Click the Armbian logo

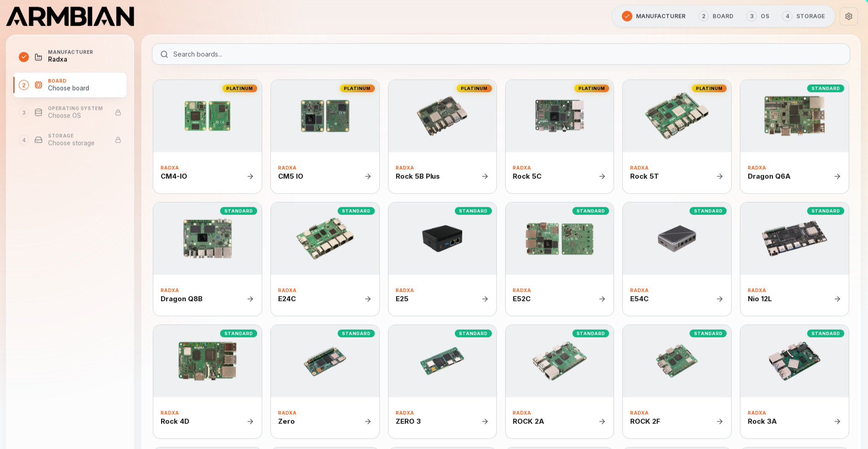click(70, 16)
